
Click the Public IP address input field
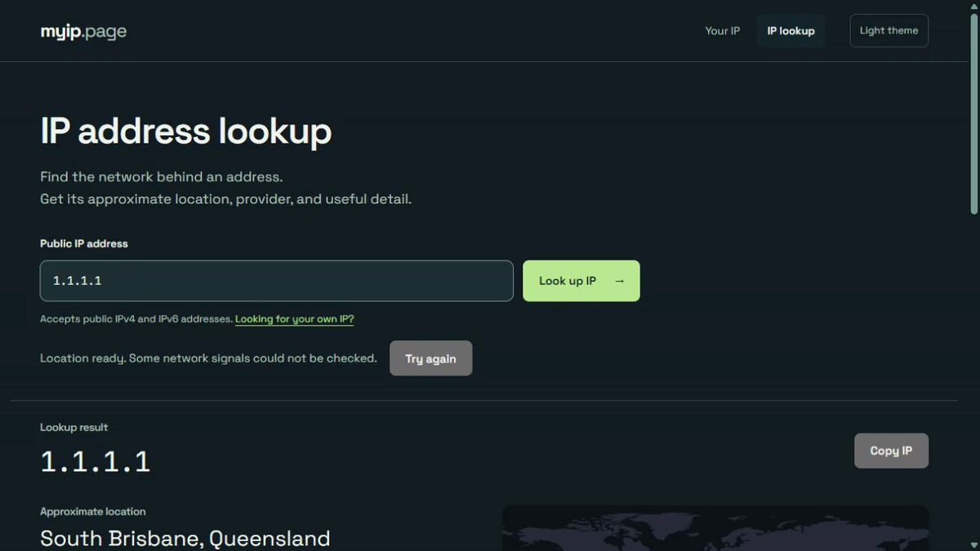277,281
